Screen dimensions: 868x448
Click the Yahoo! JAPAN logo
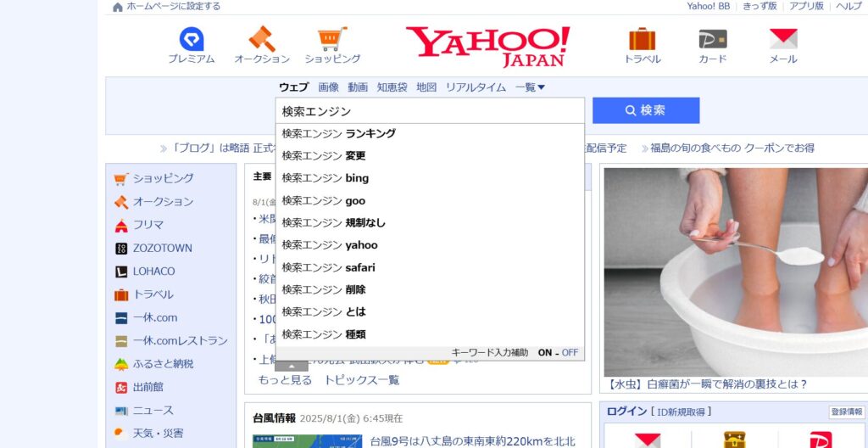[487, 47]
